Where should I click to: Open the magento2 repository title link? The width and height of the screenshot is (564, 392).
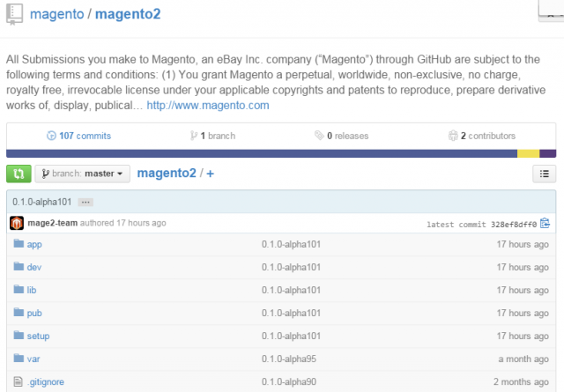[128, 14]
